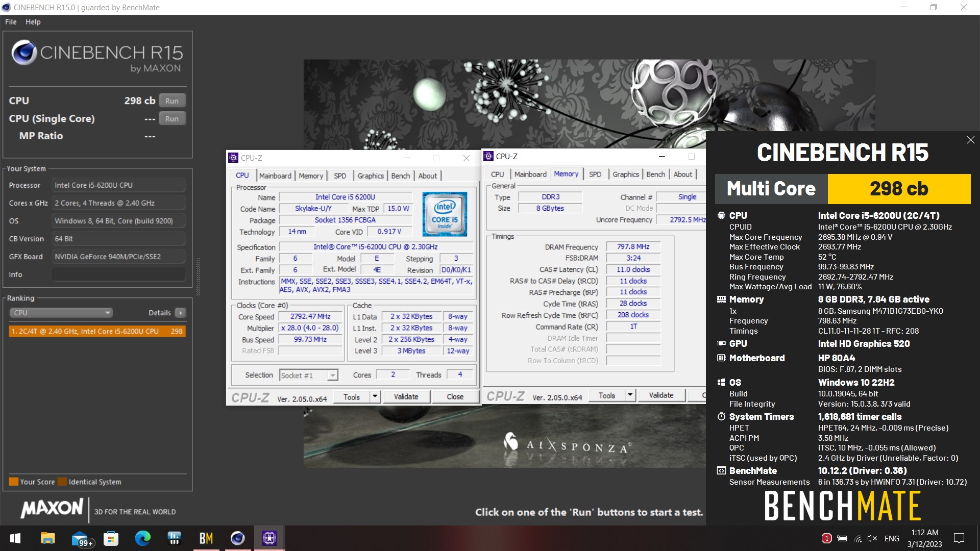Switch to CPU-Z taskbar icon
The width and height of the screenshot is (980, 551).
(269, 538)
